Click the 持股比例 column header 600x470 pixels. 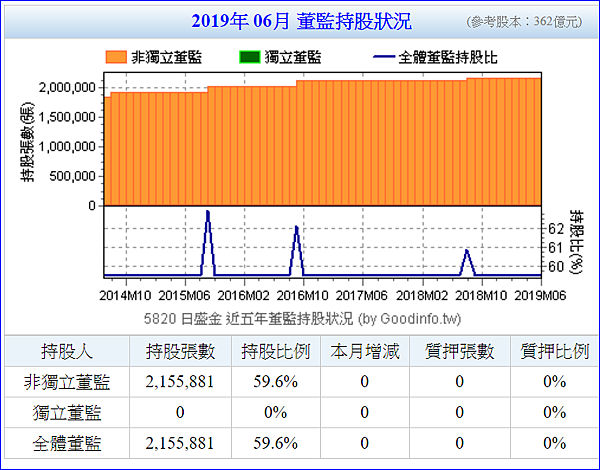pos(276,351)
